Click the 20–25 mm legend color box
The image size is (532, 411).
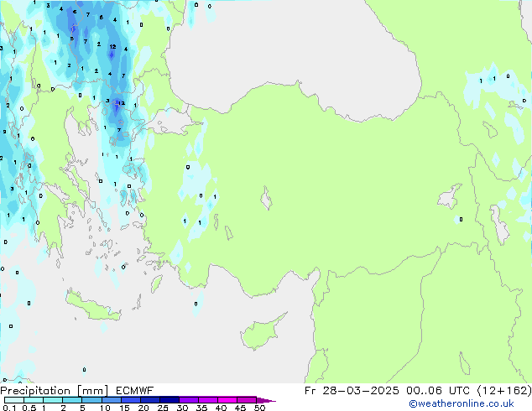150,400
